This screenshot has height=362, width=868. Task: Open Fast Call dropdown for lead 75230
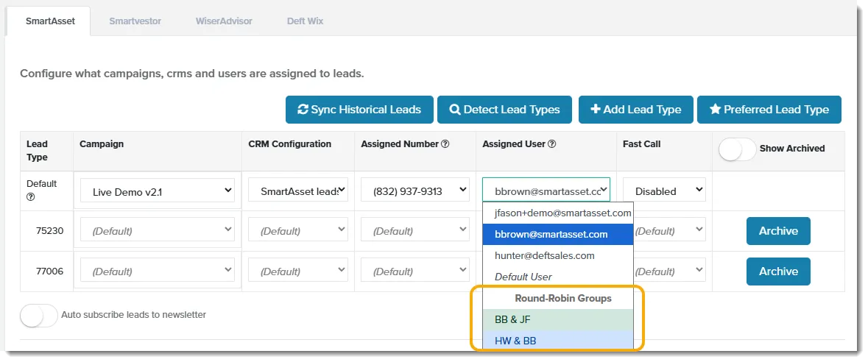(x=670, y=230)
